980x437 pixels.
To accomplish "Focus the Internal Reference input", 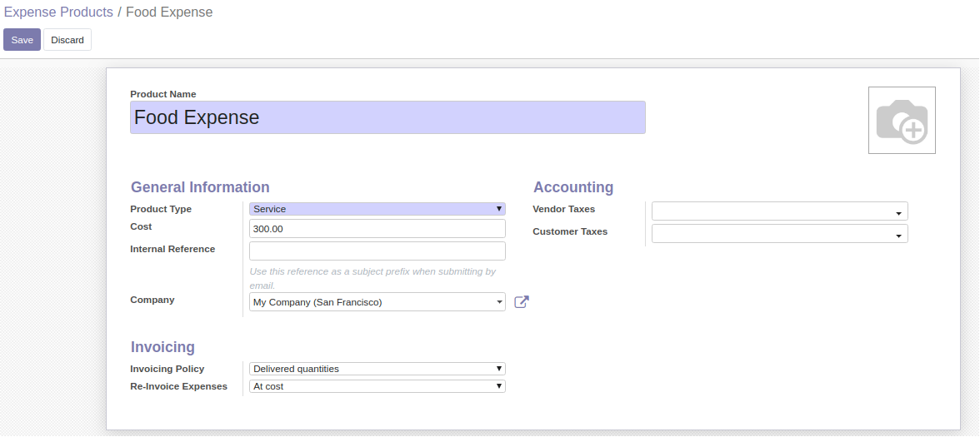I will click(377, 251).
